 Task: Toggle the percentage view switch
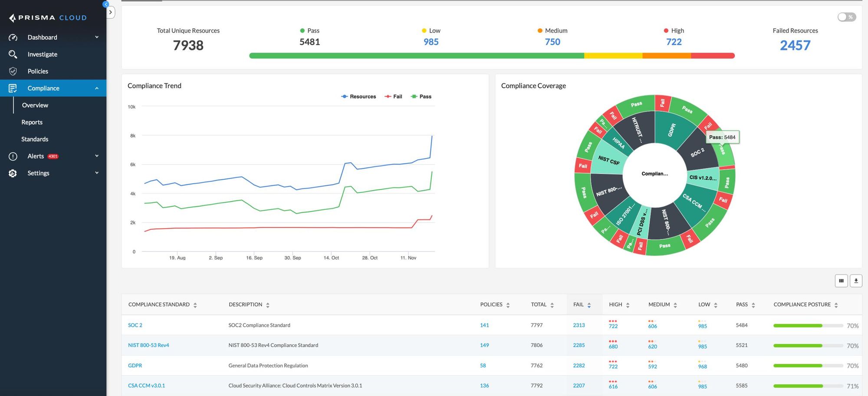847,17
